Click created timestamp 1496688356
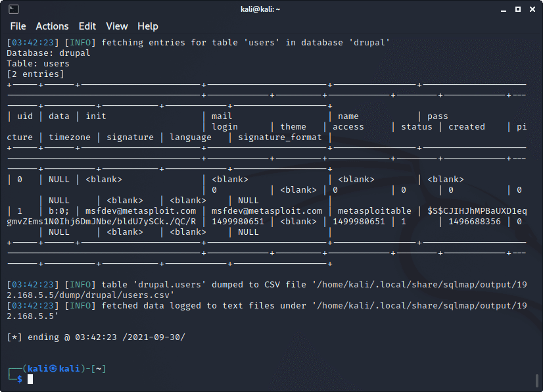This screenshot has width=543, height=392. (x=475, y=222)
